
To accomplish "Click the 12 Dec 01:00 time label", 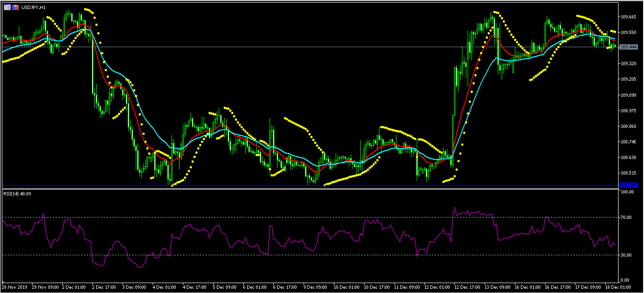I will pos(438,287).
